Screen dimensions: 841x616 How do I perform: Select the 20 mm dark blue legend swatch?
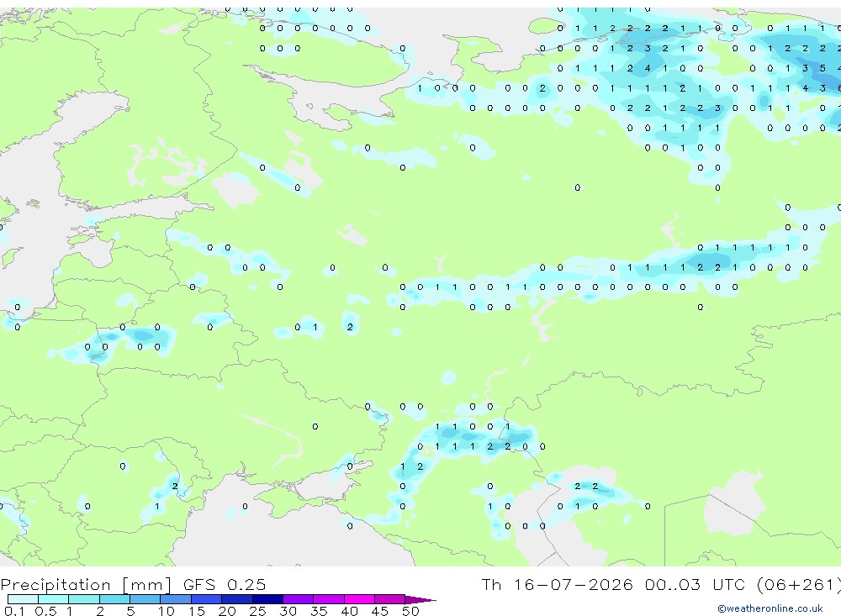236,599
